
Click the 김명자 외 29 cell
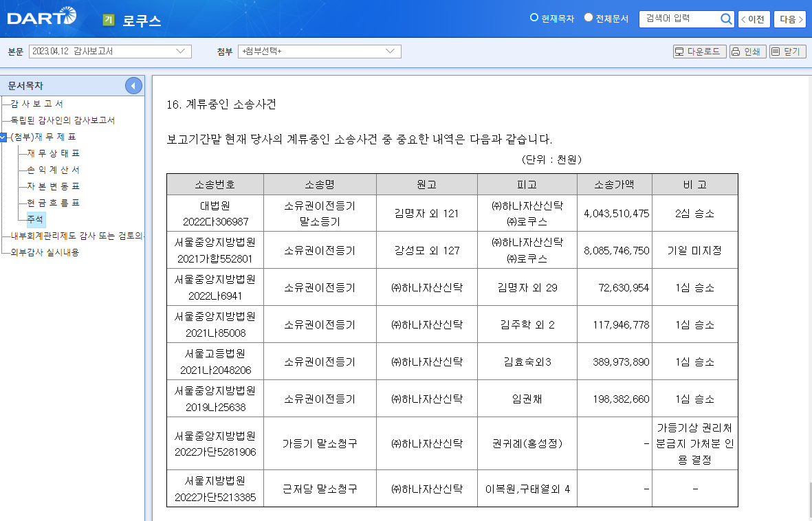point(527,287)
